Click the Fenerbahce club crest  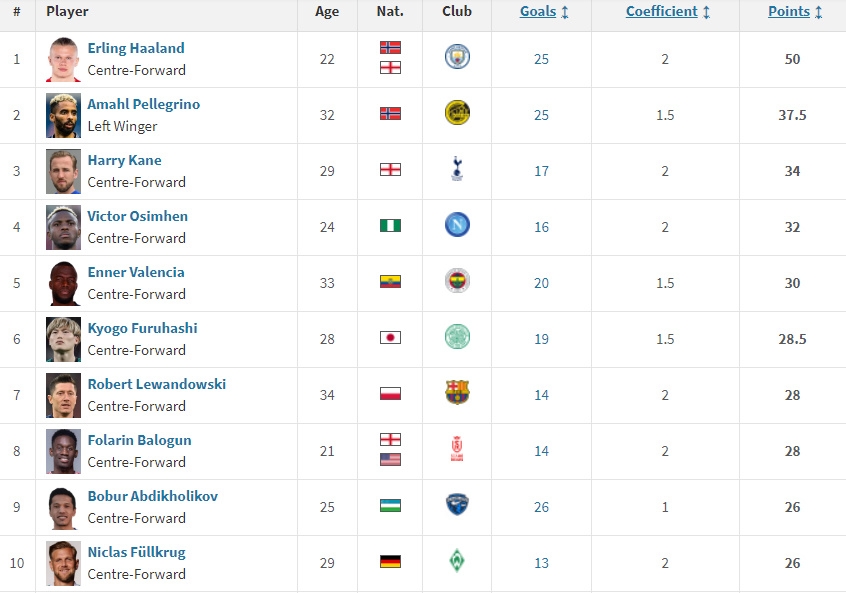(x=457, y=281)
